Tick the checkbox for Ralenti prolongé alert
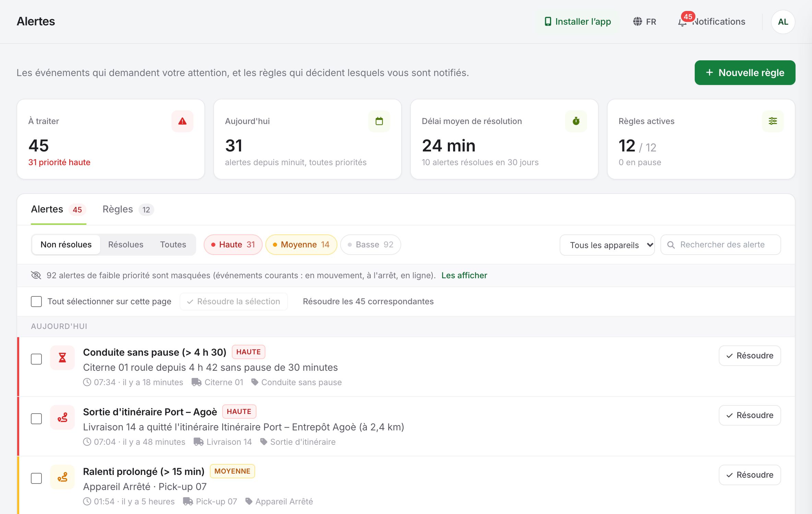The image size is (812, 514). tap(36, 478)
